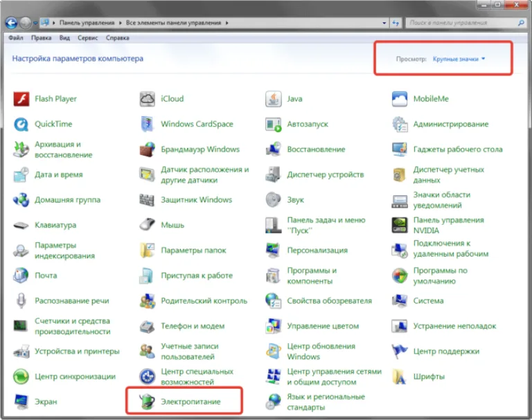This screenshot has height=420, width=532.
Task: Open the Панель управления NVIDIA icon
Action: tap(400, 225)
